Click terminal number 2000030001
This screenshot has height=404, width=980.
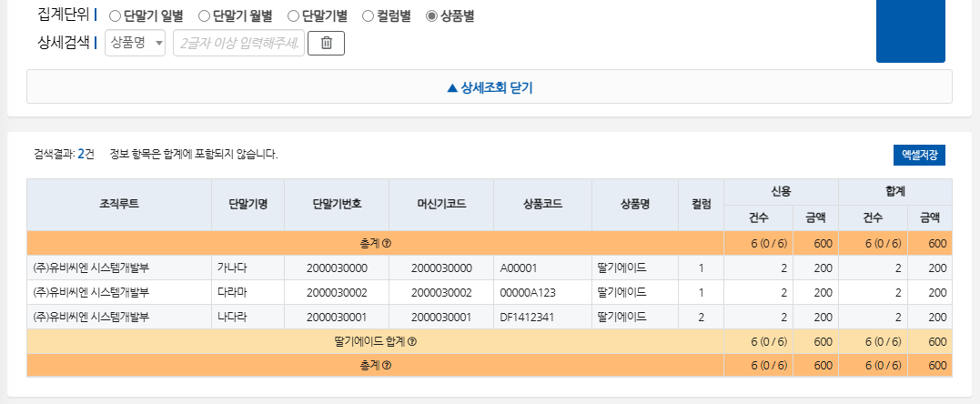click(x=337, y=317)
